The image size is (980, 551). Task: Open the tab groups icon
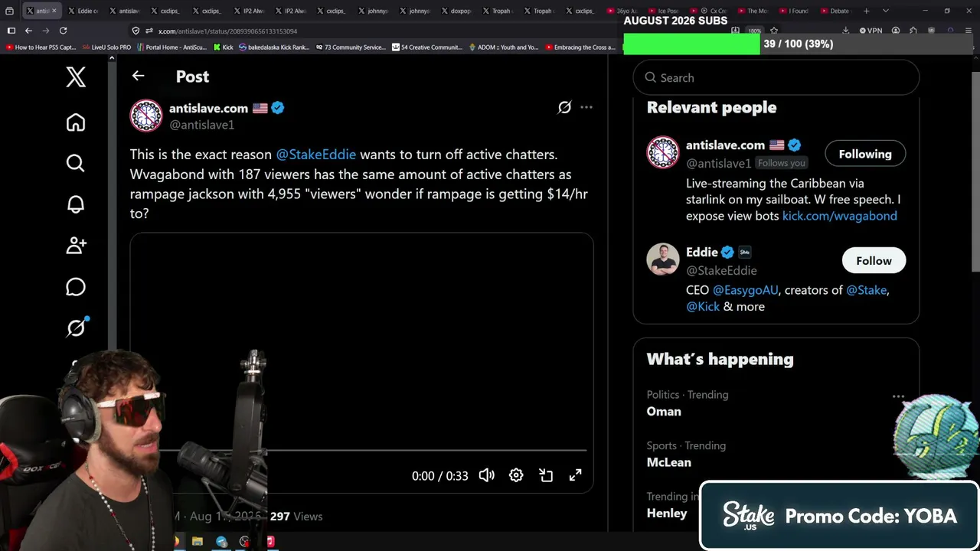click(x=9, y=11)
